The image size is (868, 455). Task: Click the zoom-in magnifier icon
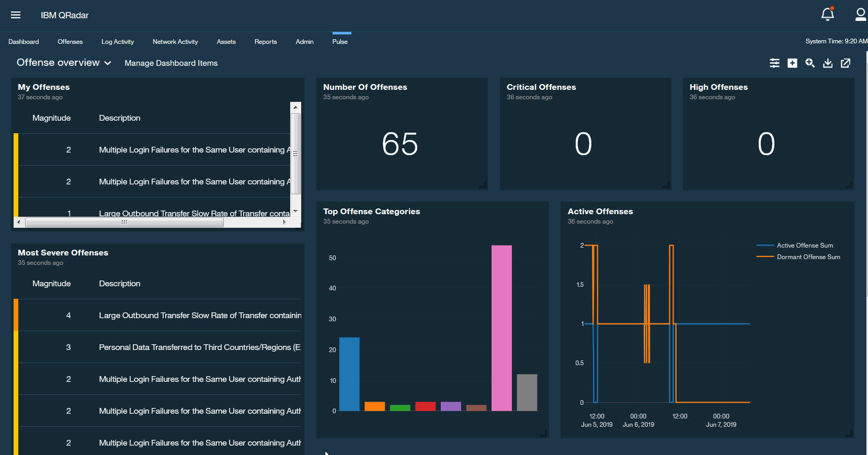(x=810, y=63)
